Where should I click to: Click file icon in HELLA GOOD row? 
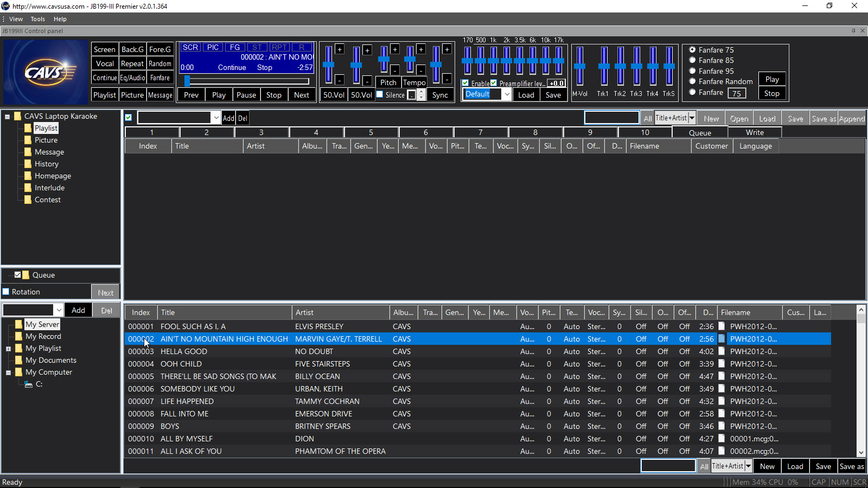pos(722,351)
